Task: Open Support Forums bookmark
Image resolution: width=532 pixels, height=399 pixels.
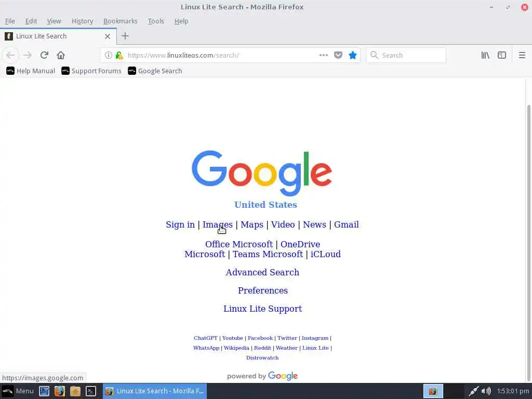Action: coord(91,71)
